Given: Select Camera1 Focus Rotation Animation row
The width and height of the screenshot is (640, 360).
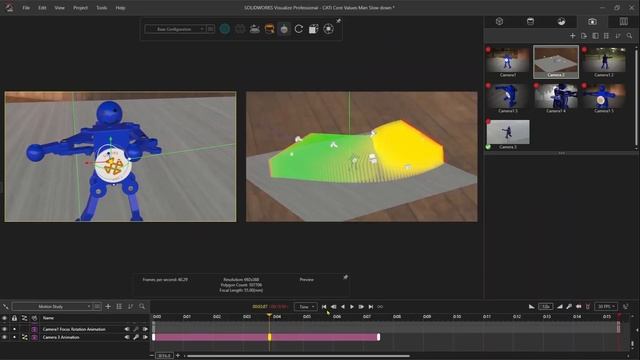Looking at the screenshot, I should click(74, 329).
